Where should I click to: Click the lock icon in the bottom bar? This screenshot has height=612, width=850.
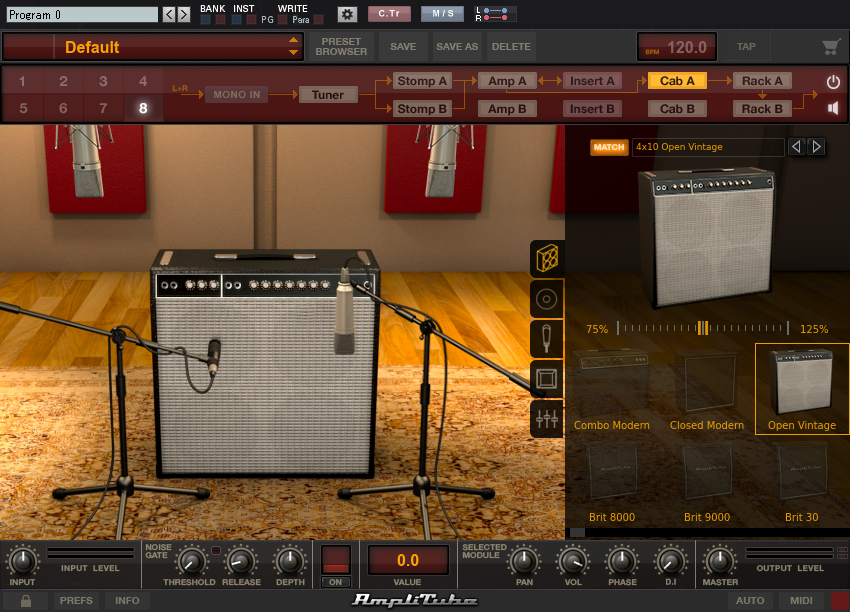[x=25, y=601]
